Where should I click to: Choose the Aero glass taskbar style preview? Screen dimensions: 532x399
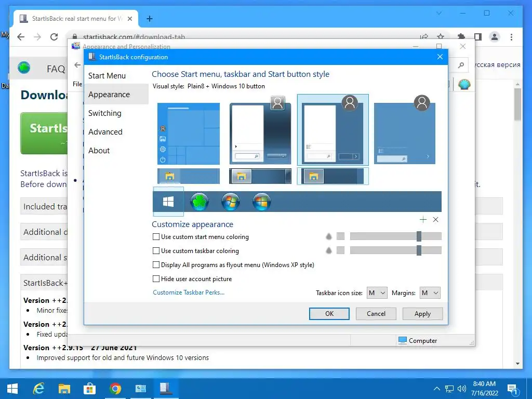click(260, 176)
